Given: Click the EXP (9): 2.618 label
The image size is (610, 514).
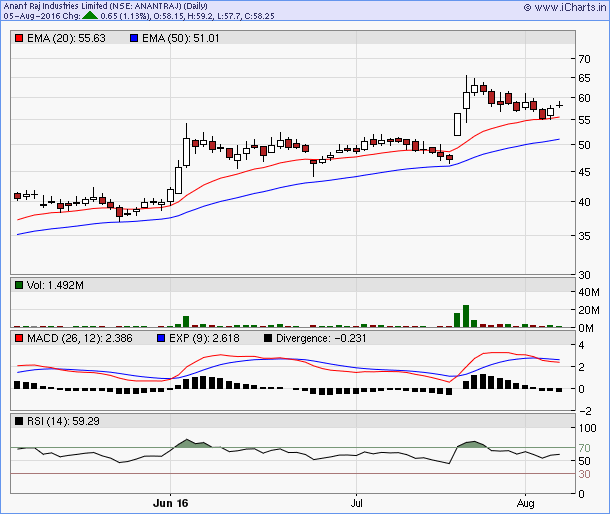Looking at the screenshot, I should coord(204,338).
